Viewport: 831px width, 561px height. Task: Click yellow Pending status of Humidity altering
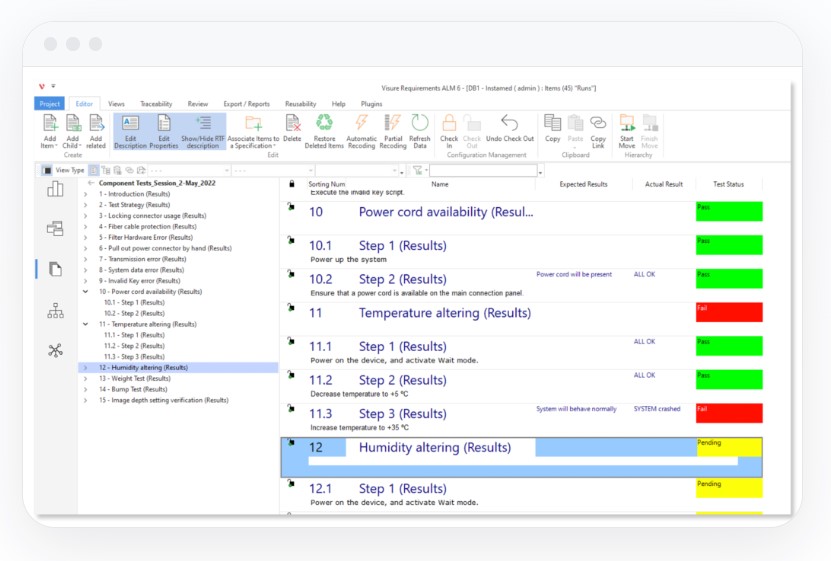point(729,447)
